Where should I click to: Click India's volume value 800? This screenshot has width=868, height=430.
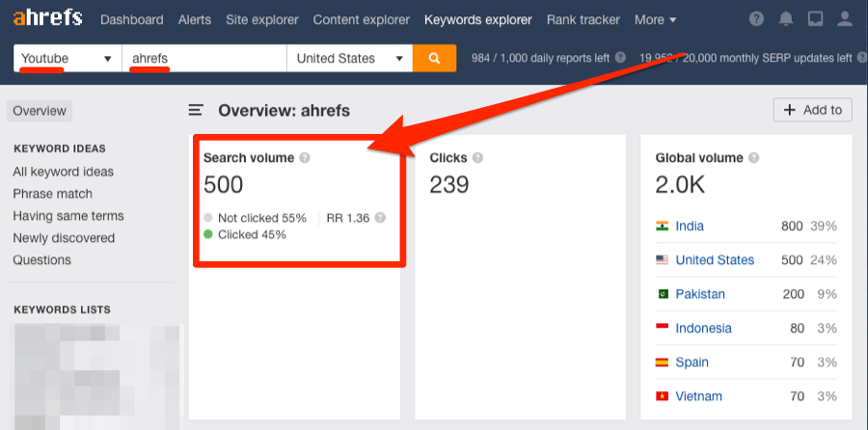[793, 226]
